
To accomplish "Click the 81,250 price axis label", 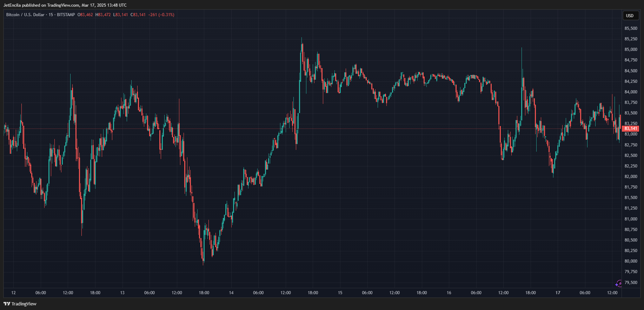I will pos(631,208).
